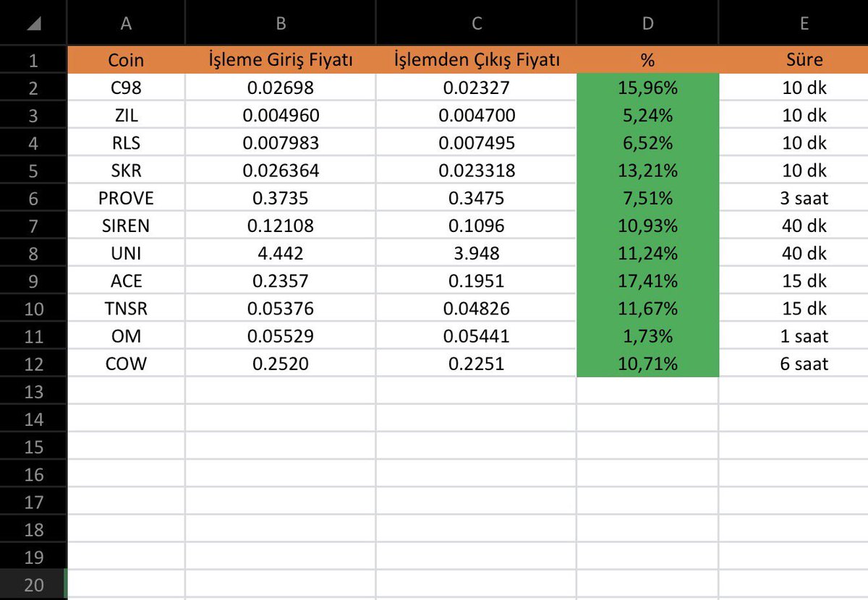Select the green 6,52% cell

(x=647, y=142)
